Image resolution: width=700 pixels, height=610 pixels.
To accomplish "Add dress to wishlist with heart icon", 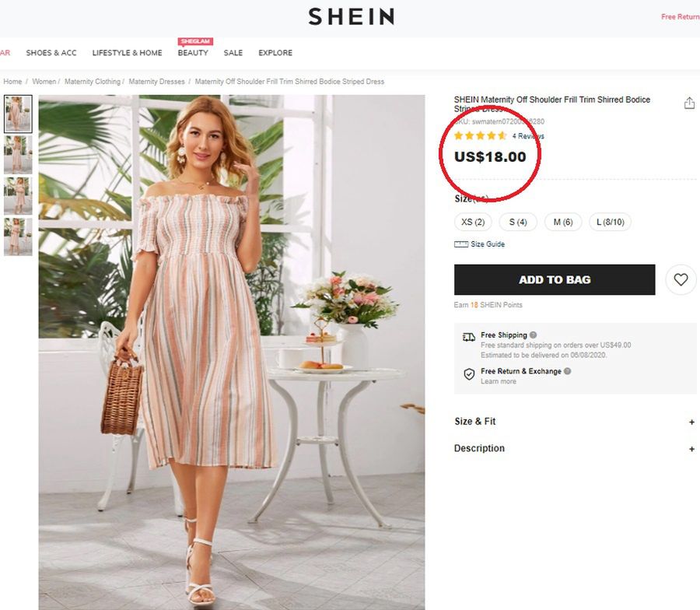I will (681, 280).
